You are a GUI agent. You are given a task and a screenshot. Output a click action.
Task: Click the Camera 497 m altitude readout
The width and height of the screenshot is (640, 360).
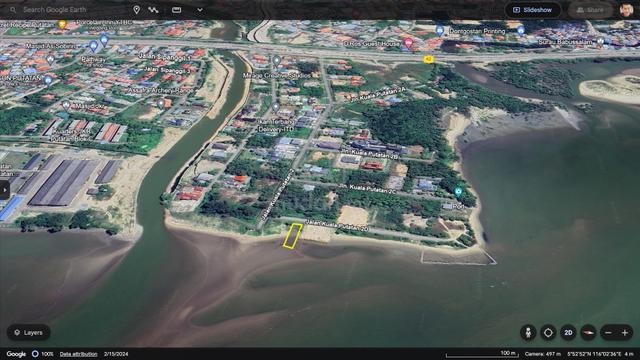tap(543, 354)
